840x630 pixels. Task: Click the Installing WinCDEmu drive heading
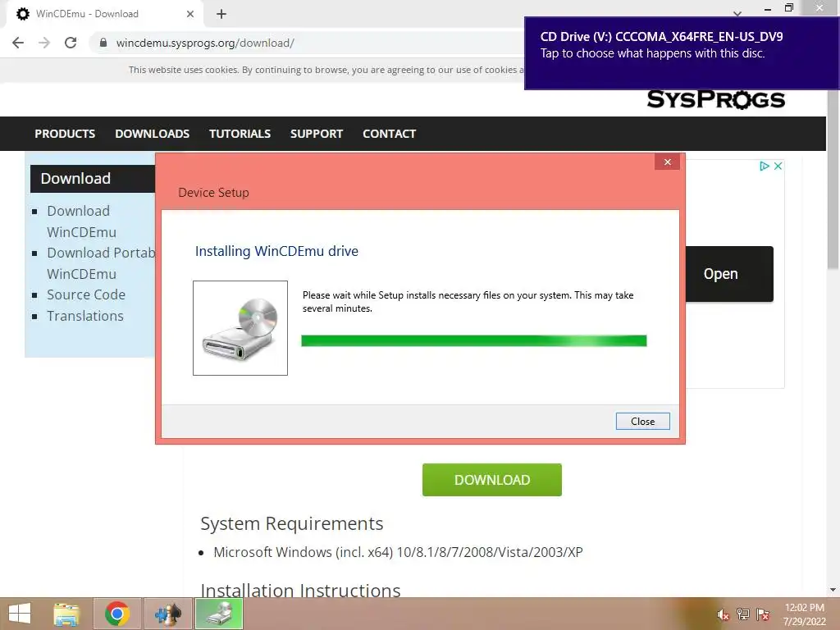click(276, 251)
